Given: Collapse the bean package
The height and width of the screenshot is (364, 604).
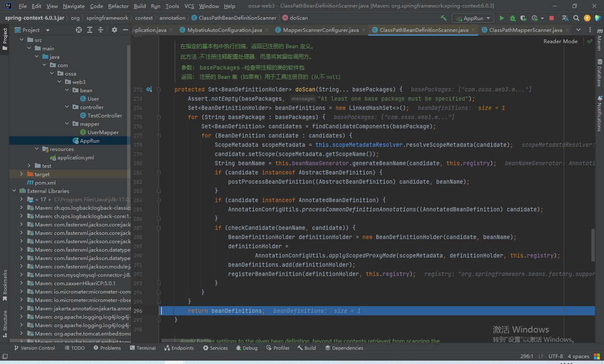Looking at the screenshot, I should tap(67, 90).
